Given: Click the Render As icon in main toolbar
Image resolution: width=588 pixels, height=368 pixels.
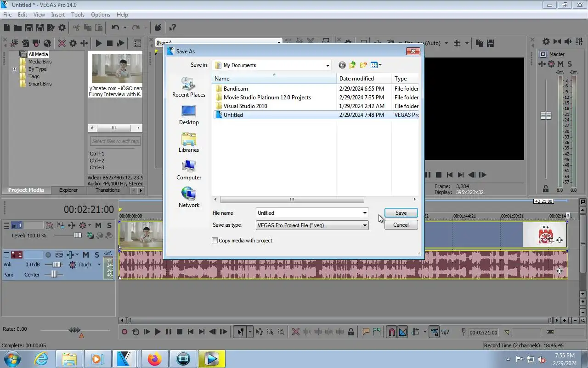Looking at the screenshot, I should [51, 28].
